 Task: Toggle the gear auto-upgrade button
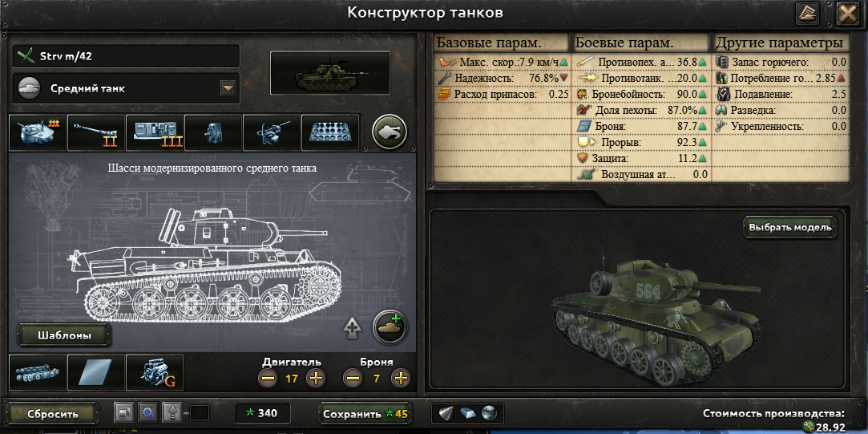click(147, 412)
